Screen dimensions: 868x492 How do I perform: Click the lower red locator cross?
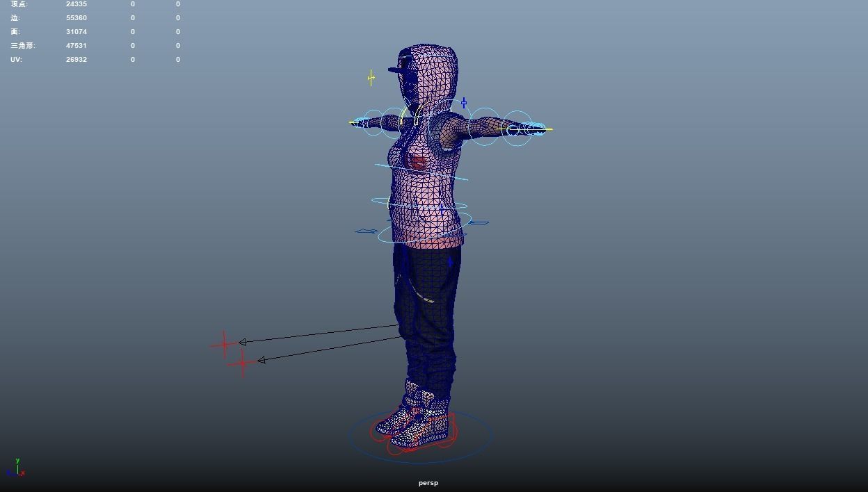(x=242, y=362)
